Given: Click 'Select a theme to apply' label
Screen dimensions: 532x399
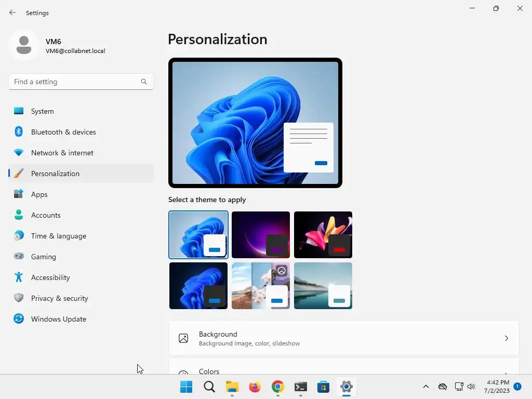Looking at the screenshot, I should (x=207, y=199).
